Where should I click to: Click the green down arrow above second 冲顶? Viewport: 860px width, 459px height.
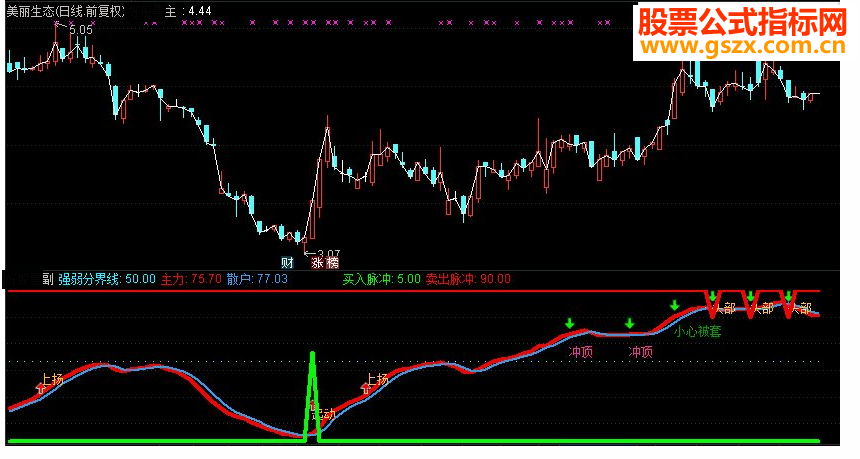pos(630,323)
